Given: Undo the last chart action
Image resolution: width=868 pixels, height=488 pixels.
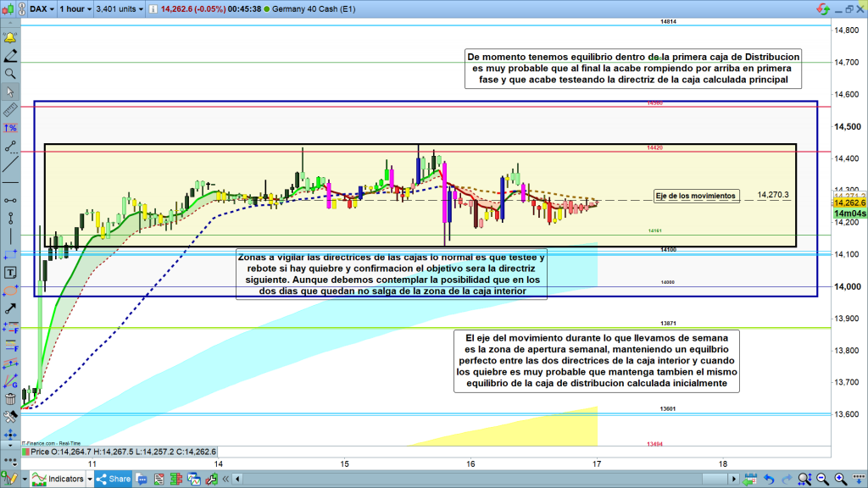Looking at the screenshot, I should (x=768, y=480).
